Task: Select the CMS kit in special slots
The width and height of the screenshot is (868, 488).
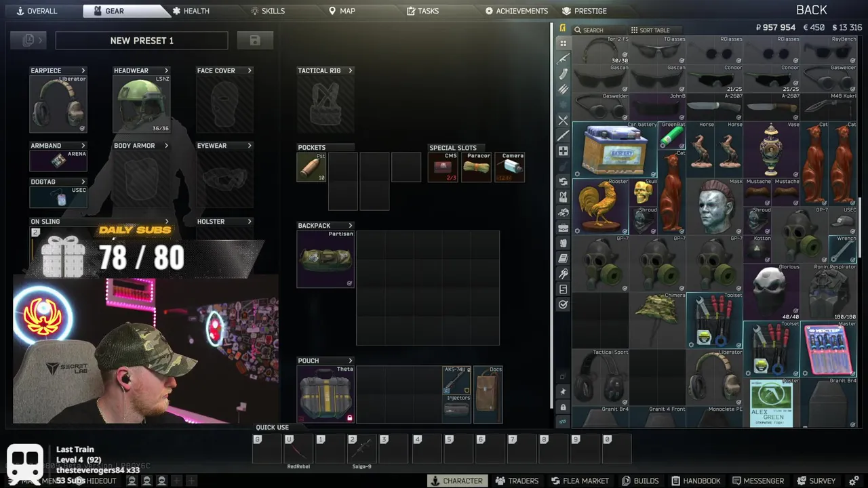Action: click(442, 167)
